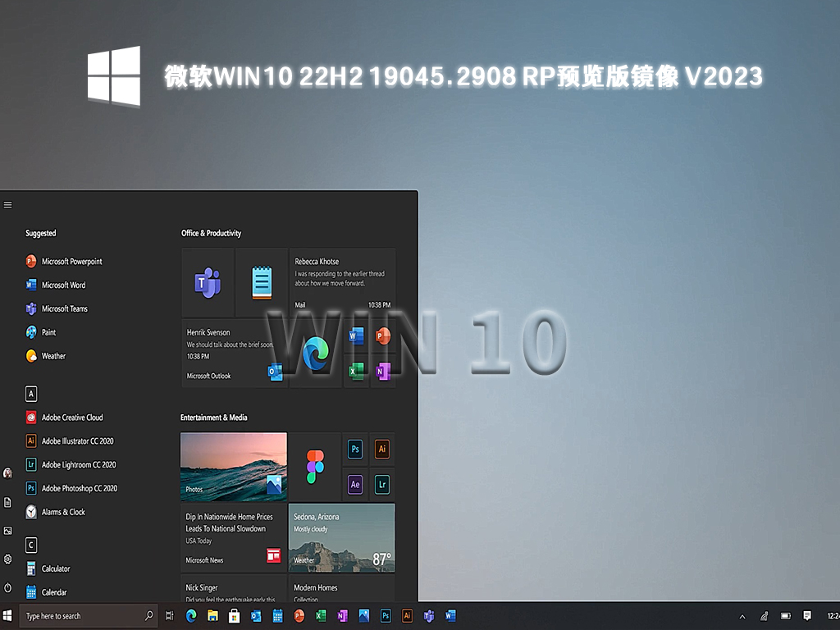
Task: Open the Settings gear in the Start rail
Action: [7, 559]
